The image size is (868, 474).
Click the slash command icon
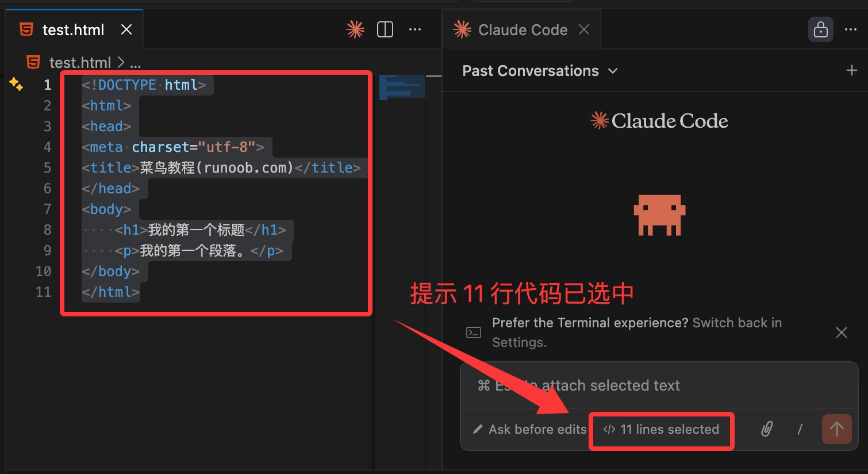(x=800, y=429)
